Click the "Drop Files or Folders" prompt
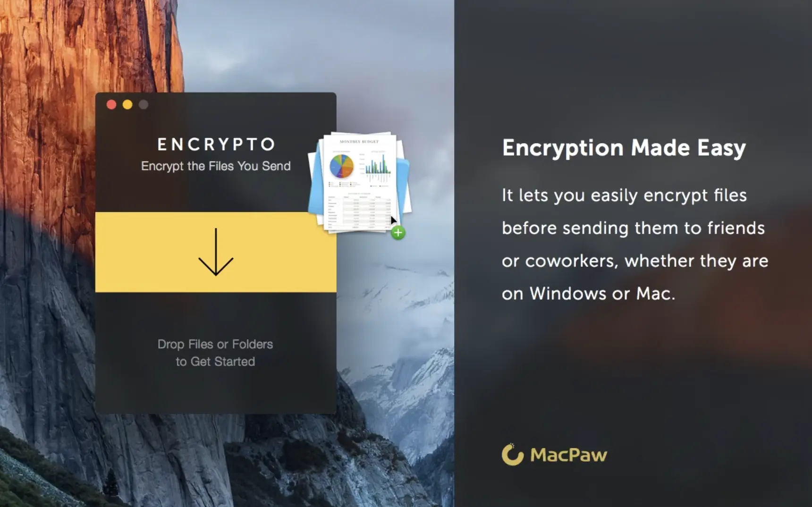This screenshot has width=812, height=507. 215,344
